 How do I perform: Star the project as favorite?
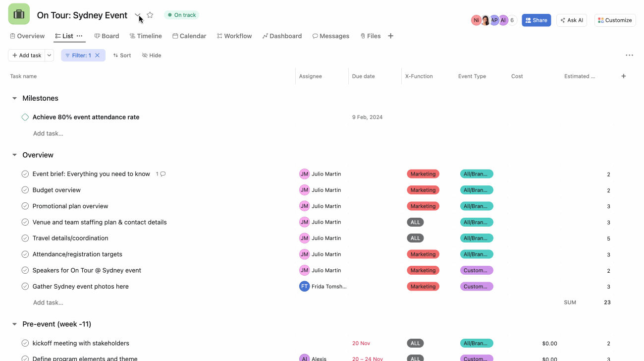tap(150, 15)
